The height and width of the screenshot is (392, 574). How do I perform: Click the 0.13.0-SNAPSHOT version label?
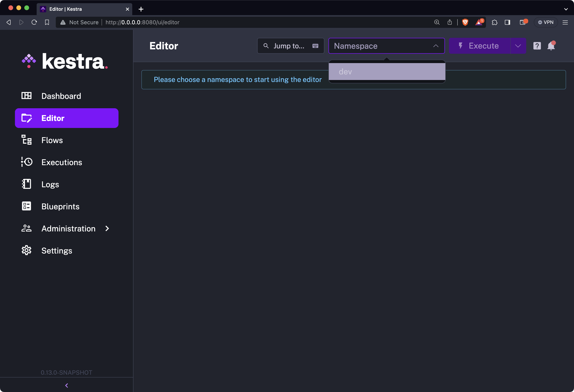pos(67,372)
